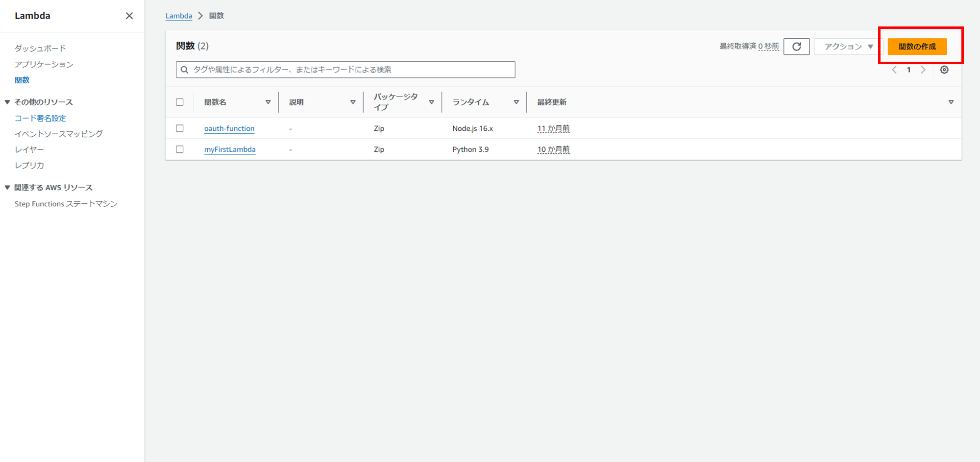The image size is (980, 462).
Task: Check the myFirstLambda row checkbox
Action: 180,149
